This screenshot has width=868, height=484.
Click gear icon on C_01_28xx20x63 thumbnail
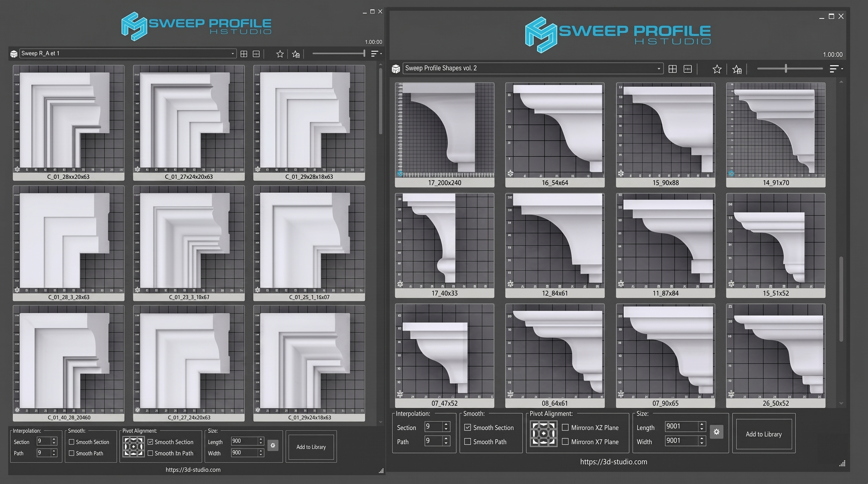pos(17,169)
